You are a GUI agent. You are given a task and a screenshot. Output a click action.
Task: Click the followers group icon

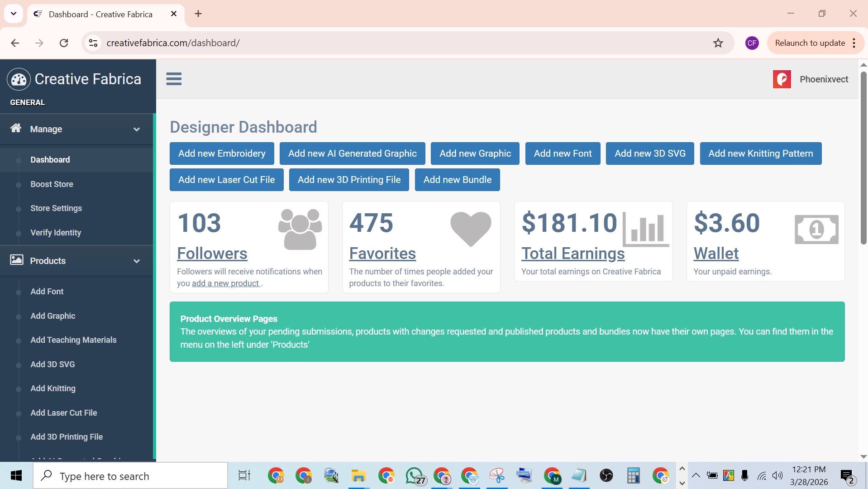pos(300,229)
